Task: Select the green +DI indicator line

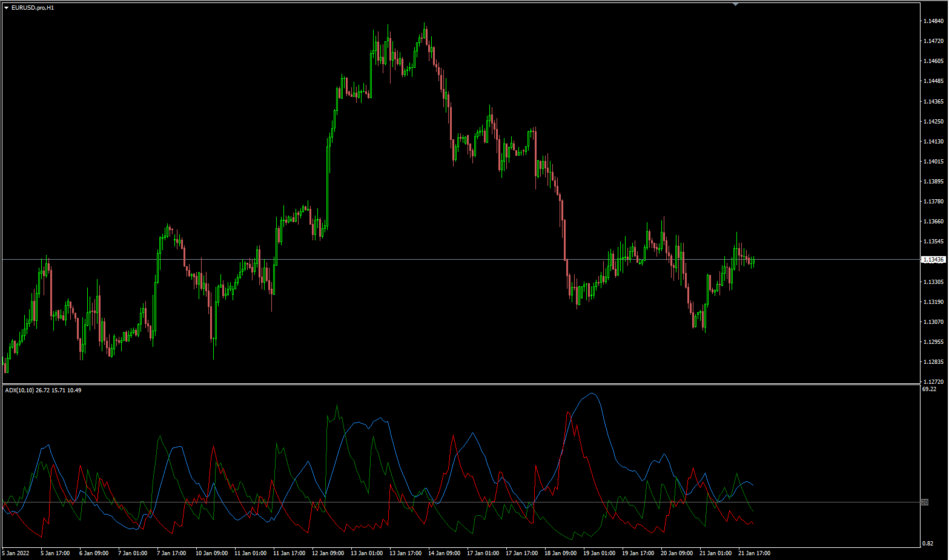Action: (x=337, y=404)
